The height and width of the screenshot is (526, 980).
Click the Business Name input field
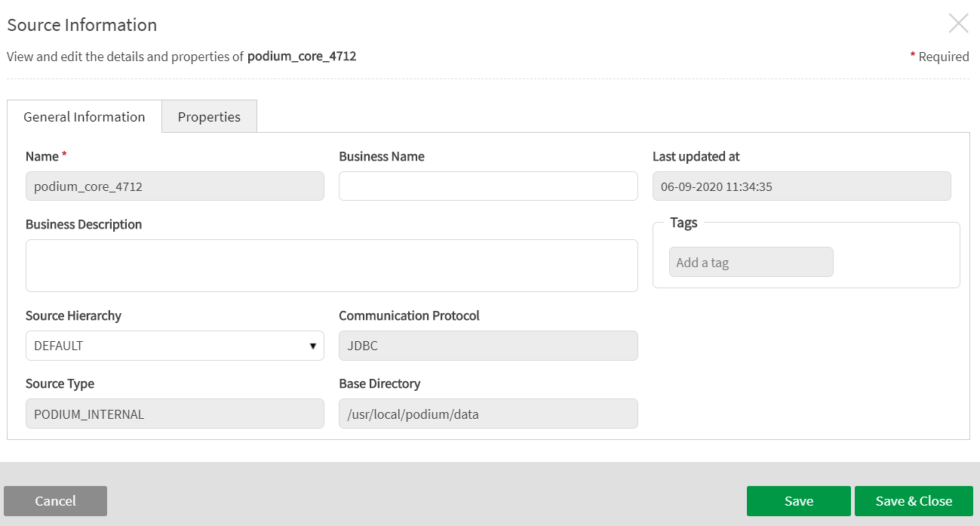tap(488, 186)
